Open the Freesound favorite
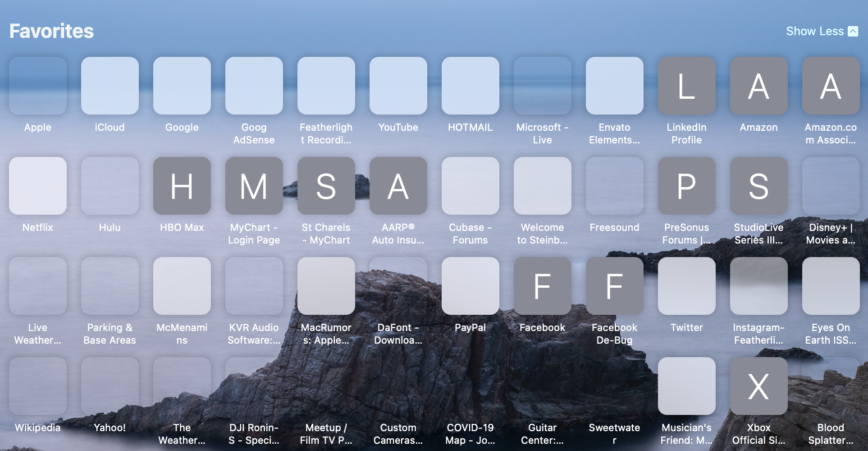The width and height of the screenshot is (868, 451). pos(615,186)
